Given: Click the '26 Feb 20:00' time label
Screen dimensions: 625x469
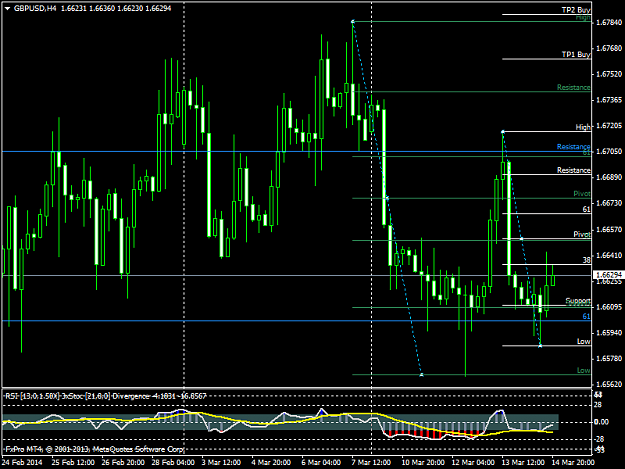Looking at the screenshot, I should coord(123,462).
